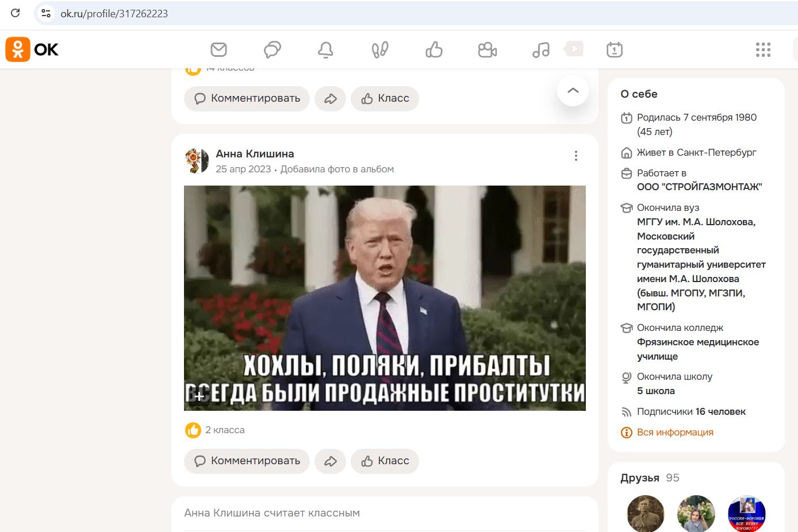Screen dimensions: 798x532
Task: Toggle Класс on the upper post
Action: (x=385, y=98)
